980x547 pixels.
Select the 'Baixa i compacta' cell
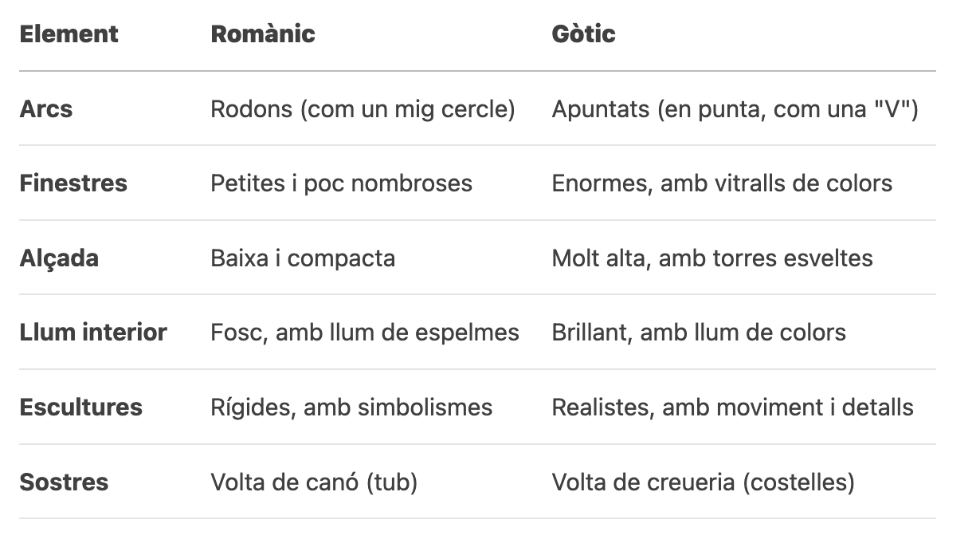(303, 258)
